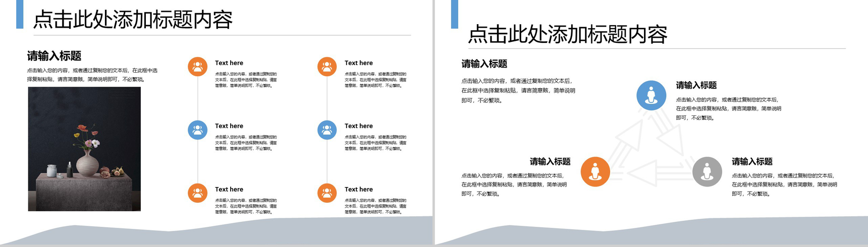Viewport: 868px width, 247px height.
Task: Click the description paragraph under the blue icon's heading
Action: click(729, 108)
